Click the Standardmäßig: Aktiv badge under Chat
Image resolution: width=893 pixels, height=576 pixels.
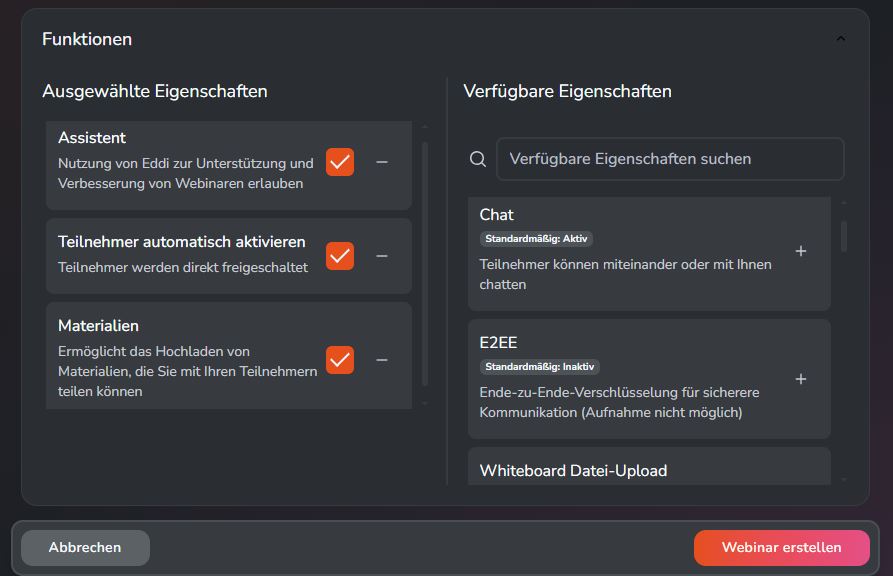click(537, 239)
